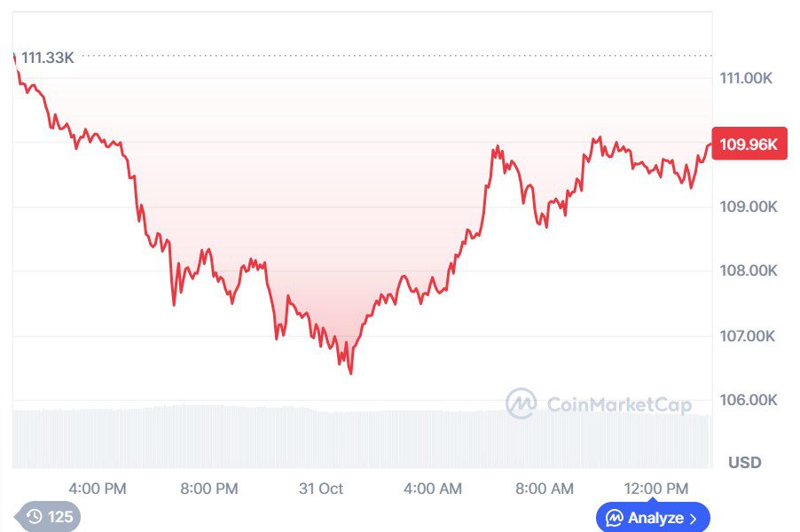Click the USD currency label
800x532 pixels.
(745, 463)
